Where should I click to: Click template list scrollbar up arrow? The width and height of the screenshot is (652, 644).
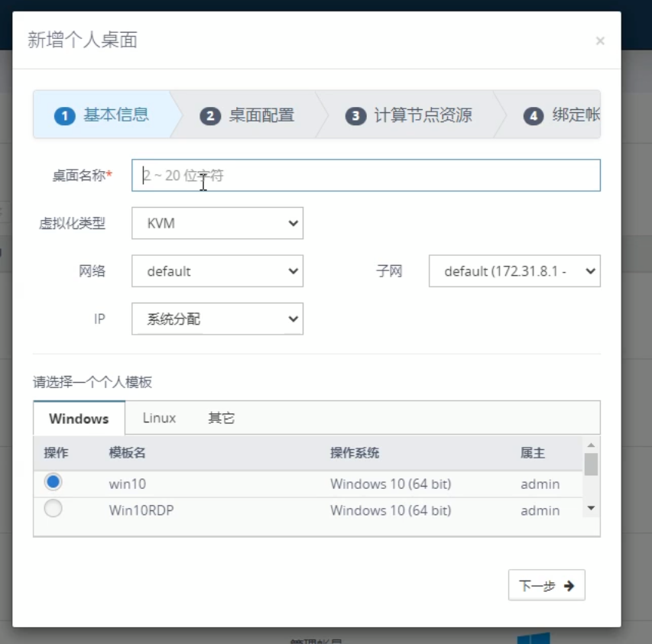(590, 445)
